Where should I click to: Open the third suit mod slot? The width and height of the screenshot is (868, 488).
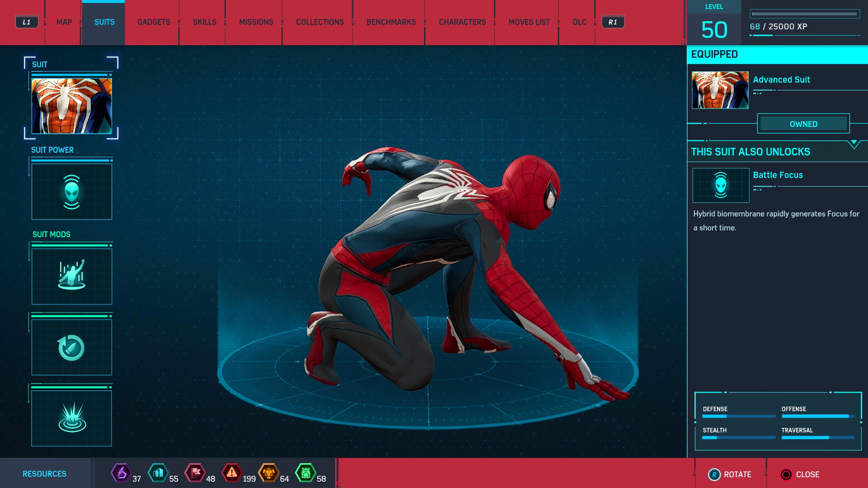[x=71, y=418]
